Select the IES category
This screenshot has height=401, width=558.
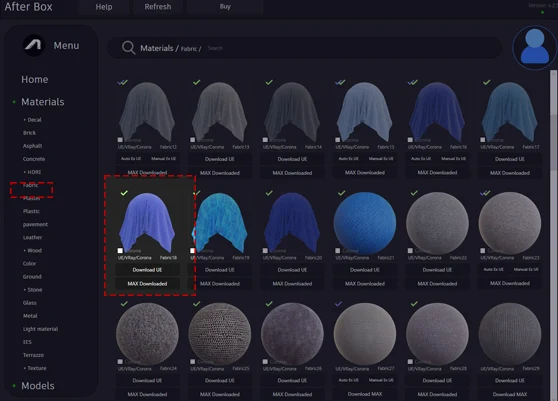27,342
